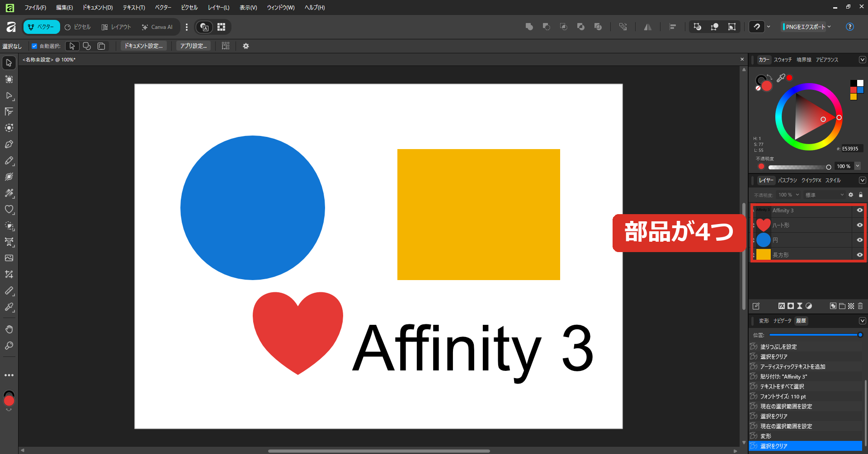Screen dimensions: 868x454
Task: Hide the Affinity 3 text layer
Action: [860, 211]
